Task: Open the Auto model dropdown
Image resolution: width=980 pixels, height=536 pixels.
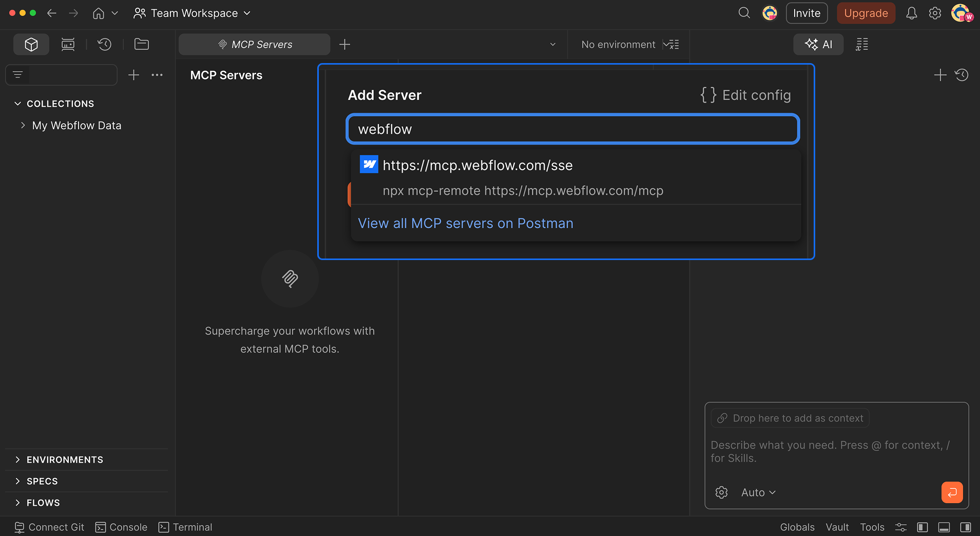Action: pos(758,492)
